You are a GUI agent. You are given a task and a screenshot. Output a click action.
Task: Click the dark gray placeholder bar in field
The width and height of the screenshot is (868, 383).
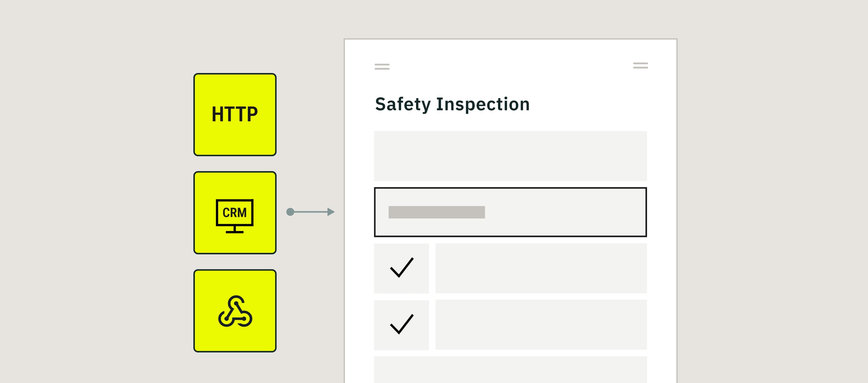tap(437, 212)
